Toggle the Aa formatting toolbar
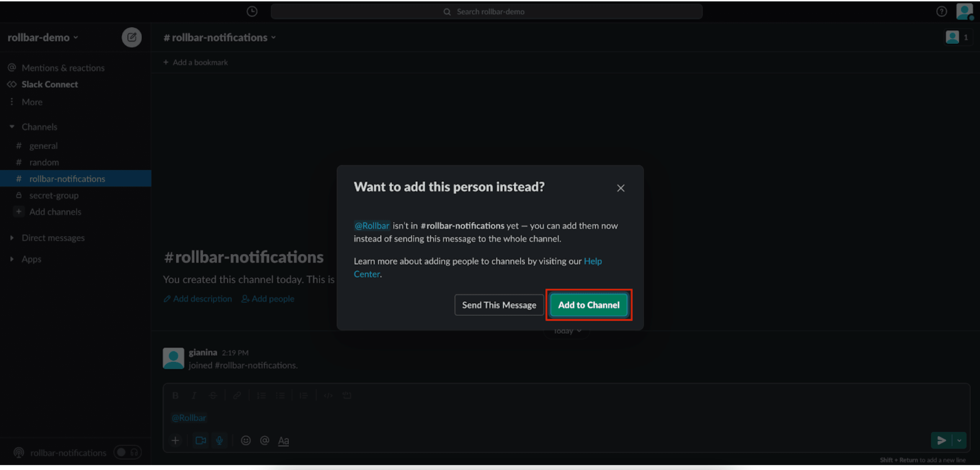The width and height of the screenshot is (980, 470). [x=283, y=441]
